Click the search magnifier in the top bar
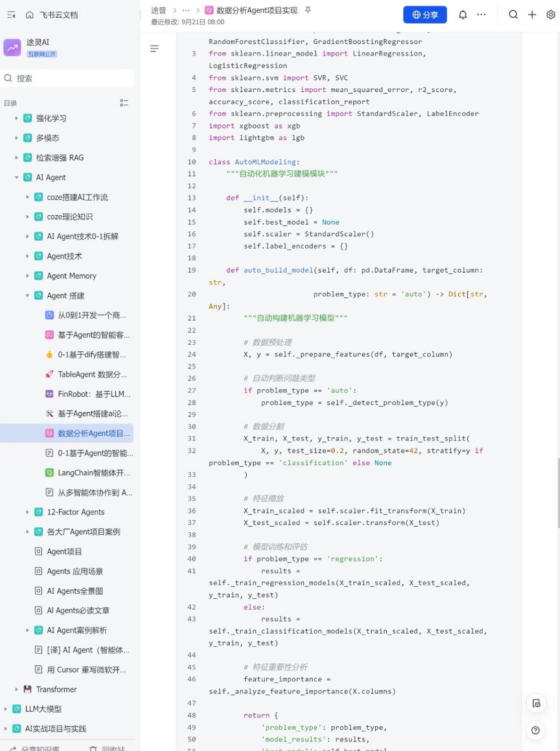560x751 pixels. click(513, 15)
